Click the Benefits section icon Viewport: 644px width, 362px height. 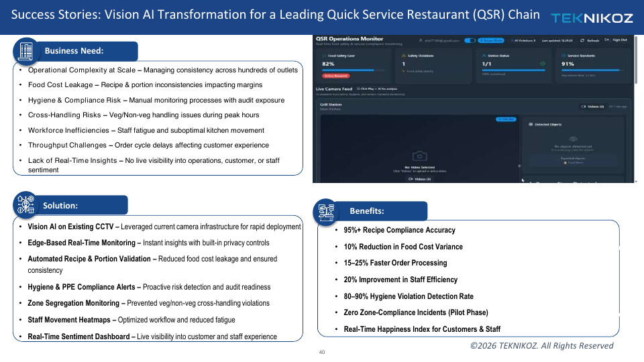(326, 212)
